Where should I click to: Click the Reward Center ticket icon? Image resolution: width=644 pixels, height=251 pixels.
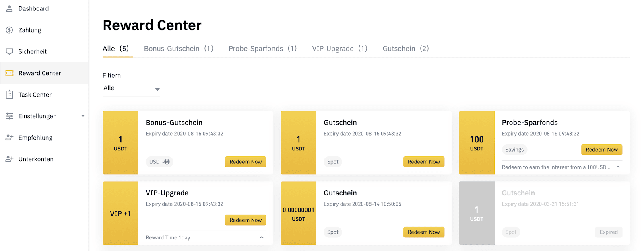click(9, 73)
